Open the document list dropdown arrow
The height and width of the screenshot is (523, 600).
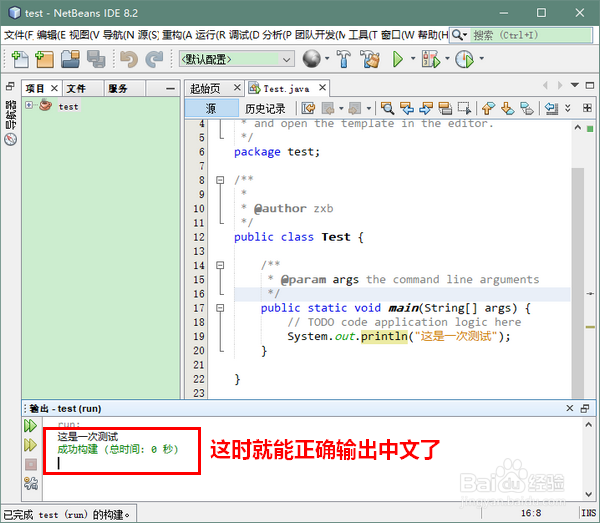[x=575, y=85]
